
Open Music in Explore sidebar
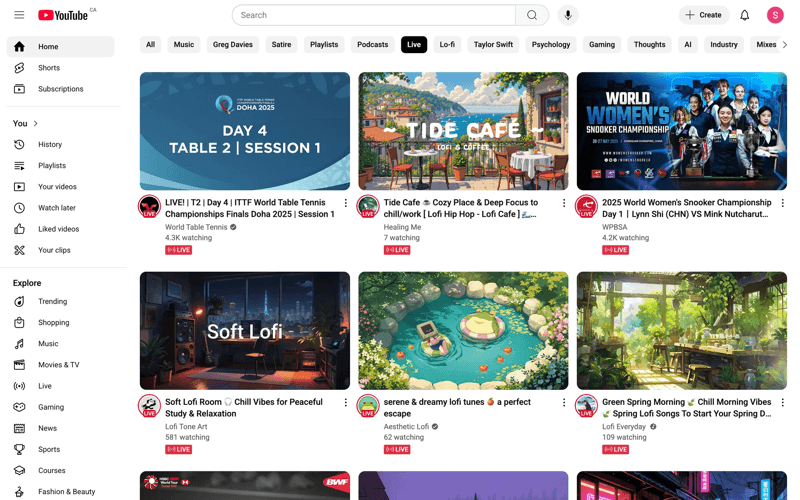click(x=61, y=344)
